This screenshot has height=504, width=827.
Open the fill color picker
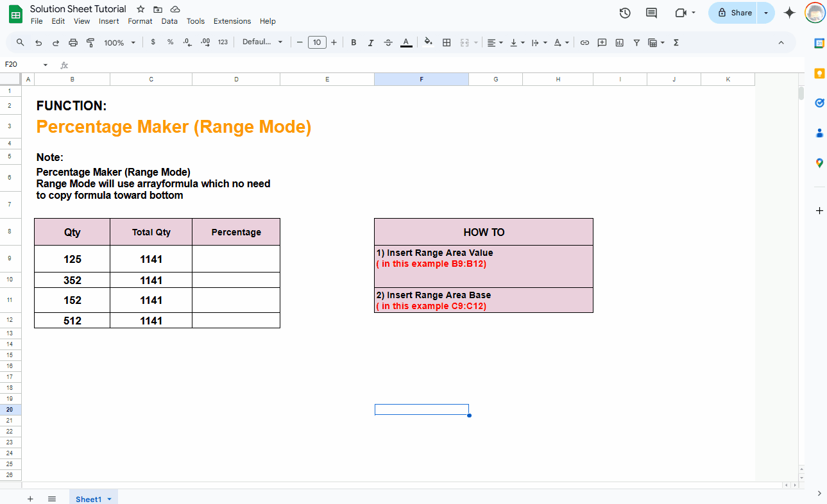[429, 42]
